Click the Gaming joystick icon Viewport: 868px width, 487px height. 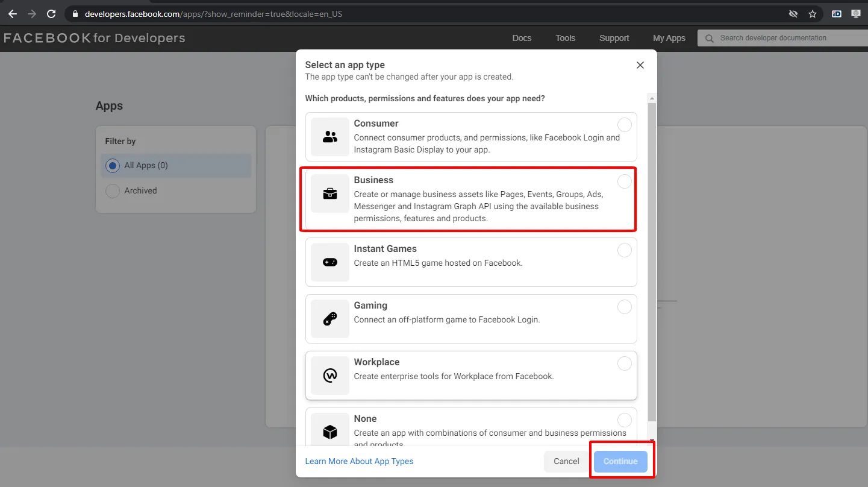tap(329, 319)
